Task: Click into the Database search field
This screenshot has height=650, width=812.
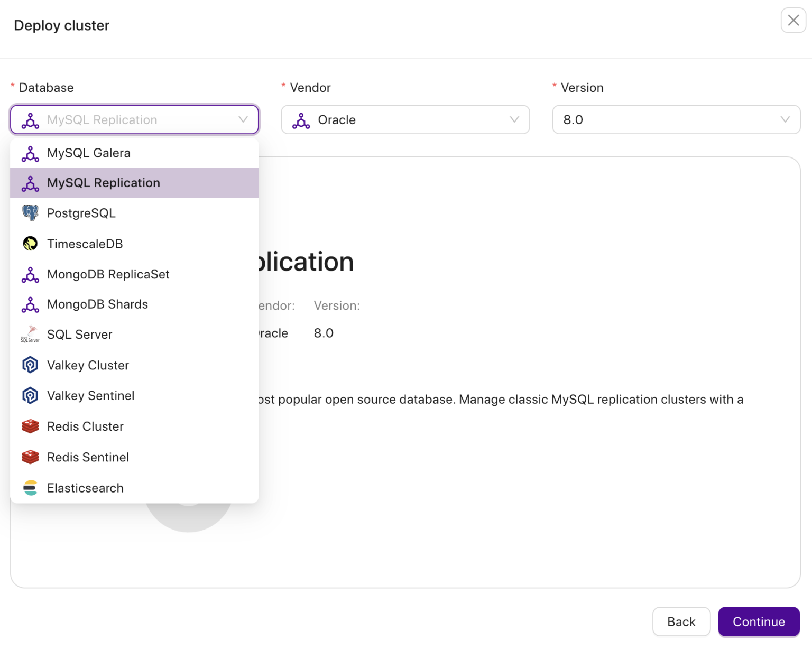Action: (137, 120)
